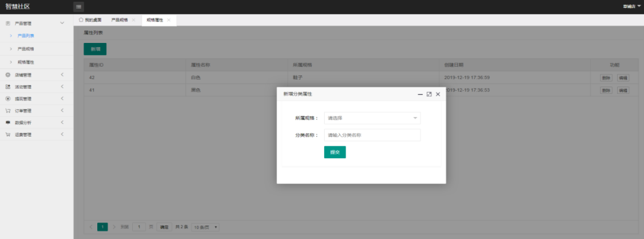Select 规格属性 in the sidebar

pyautogui.click(x=26, y=62)
